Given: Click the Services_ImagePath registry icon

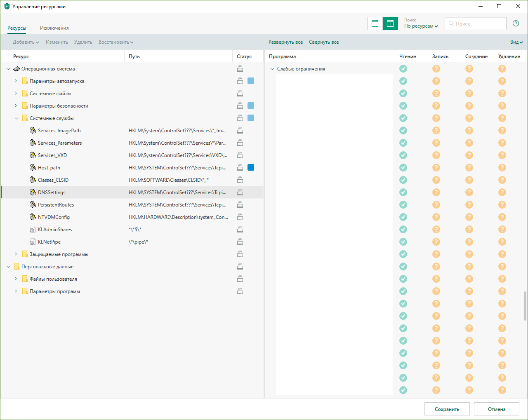Looking at the screenshot, I should coord(33,131).
